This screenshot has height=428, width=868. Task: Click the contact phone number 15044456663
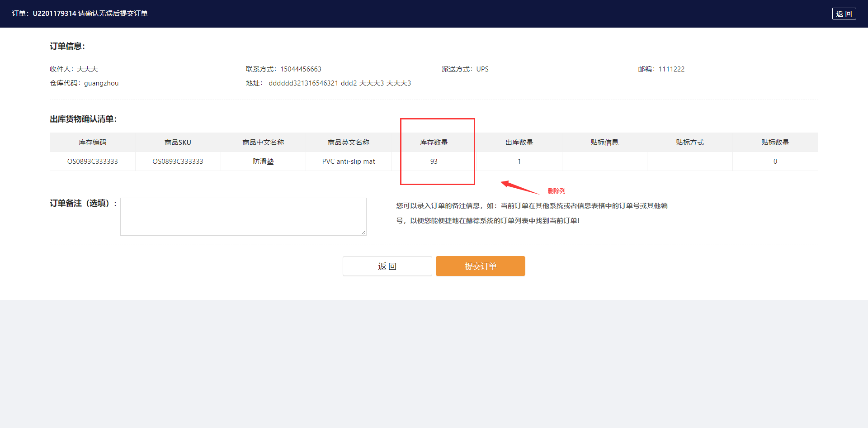point(301,69)
